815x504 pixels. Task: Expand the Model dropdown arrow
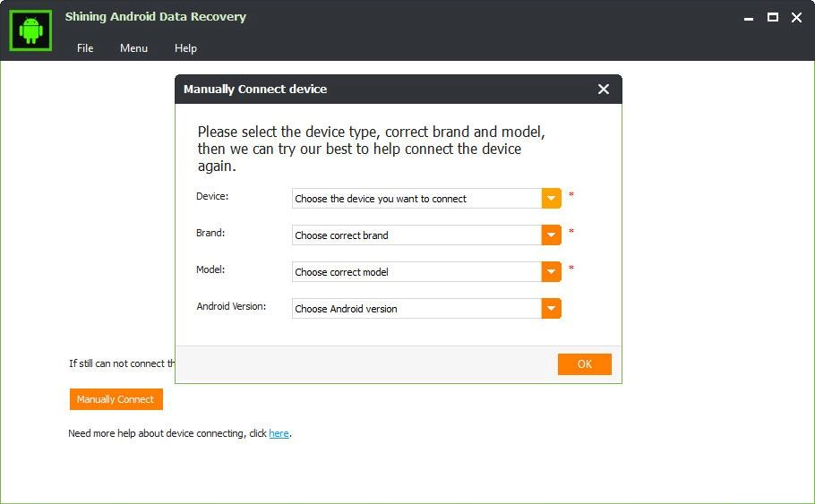pos(551,272)
